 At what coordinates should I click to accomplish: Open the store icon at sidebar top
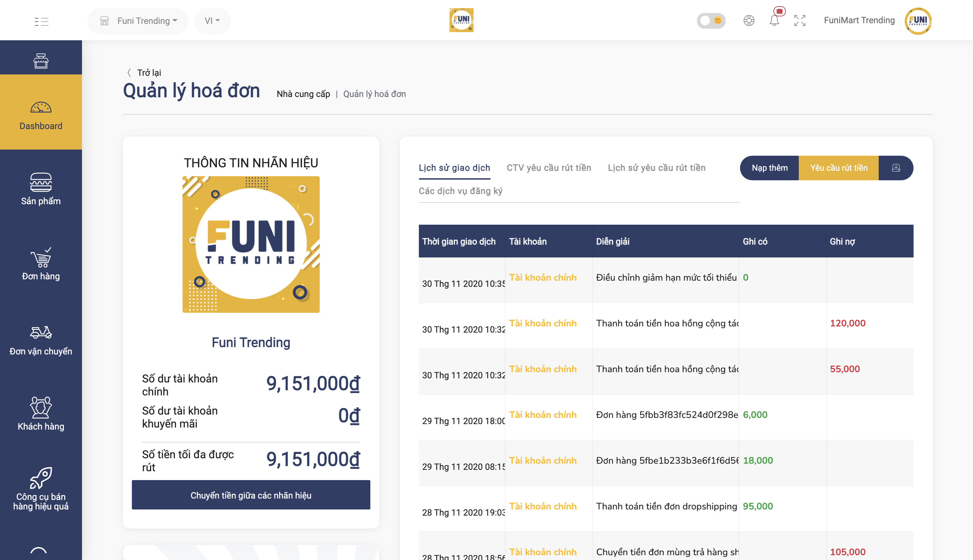(41, 61)
